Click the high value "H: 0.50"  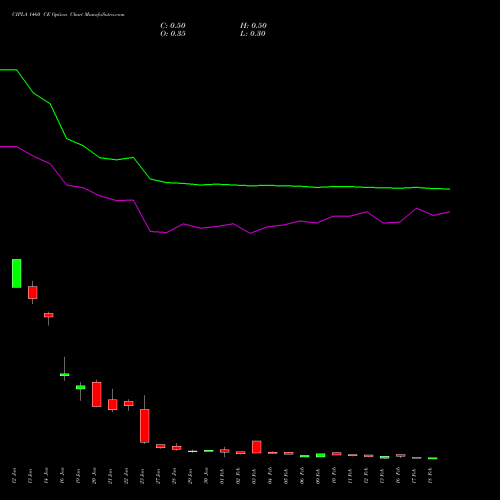[253, 26]
